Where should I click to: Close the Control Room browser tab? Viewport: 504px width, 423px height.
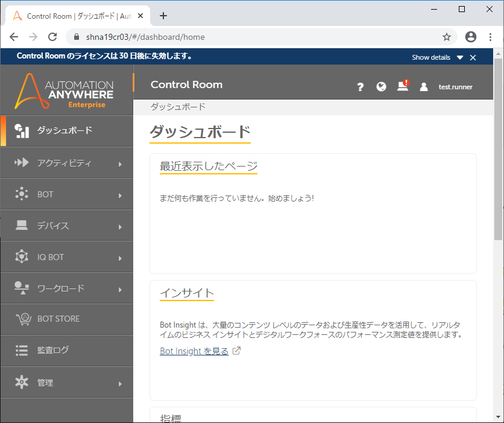pyautogui.click(x=140, y=16)
